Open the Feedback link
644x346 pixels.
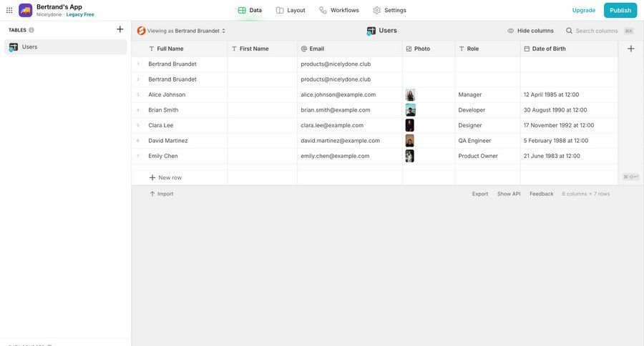[542, 194]
